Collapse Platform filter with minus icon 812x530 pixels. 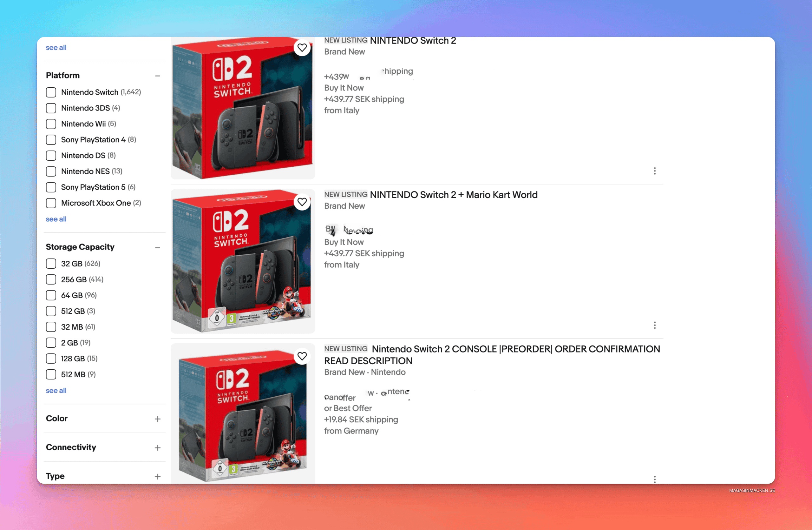click(157, 76)
